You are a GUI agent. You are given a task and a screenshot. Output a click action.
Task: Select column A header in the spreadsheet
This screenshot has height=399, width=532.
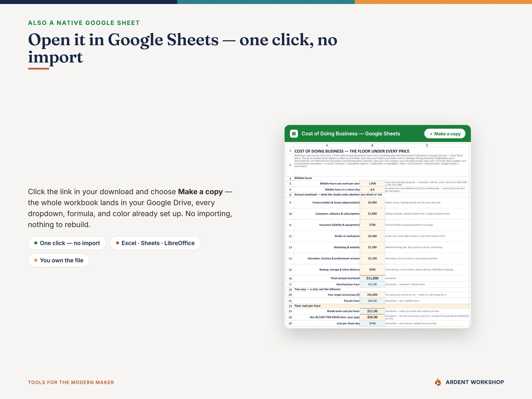[327, 145]
